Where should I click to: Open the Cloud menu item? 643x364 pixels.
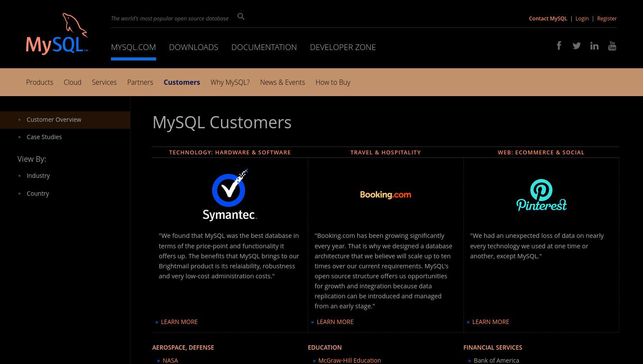click(73, 82)
